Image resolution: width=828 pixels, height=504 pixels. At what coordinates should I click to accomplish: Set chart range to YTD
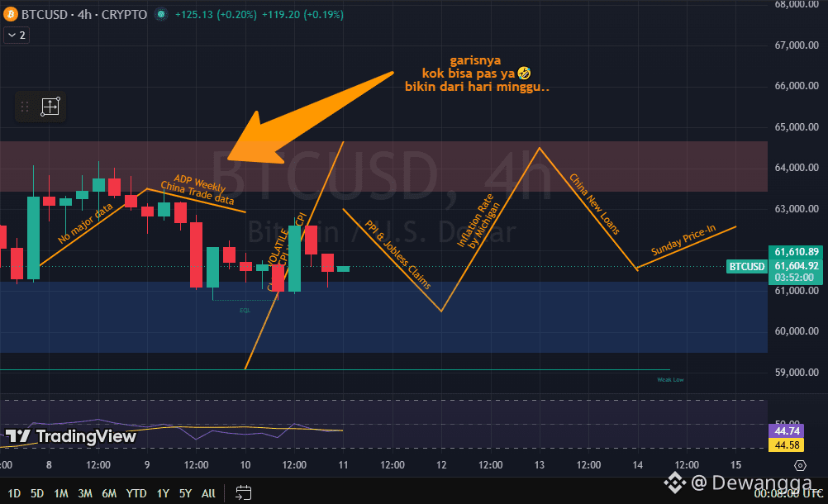point(136,493)
